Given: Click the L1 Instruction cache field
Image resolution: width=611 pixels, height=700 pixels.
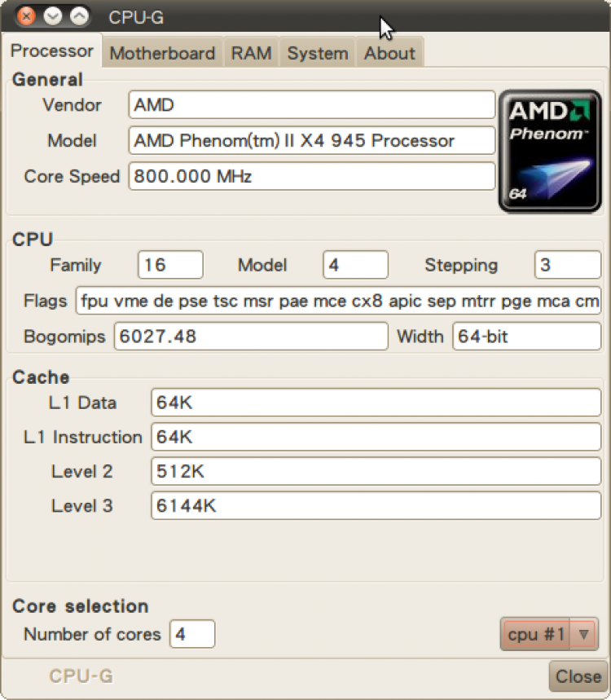Looking at the screenshot, I should (x=376, y=437).
